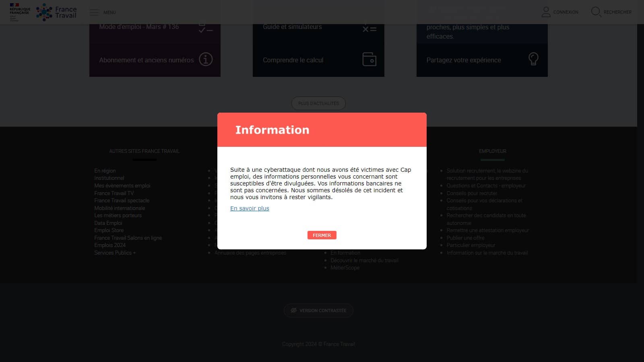Open 'Solution recrutement, le webzine' employer link
This screenshot has height=362, width=644.
(487, 174)
